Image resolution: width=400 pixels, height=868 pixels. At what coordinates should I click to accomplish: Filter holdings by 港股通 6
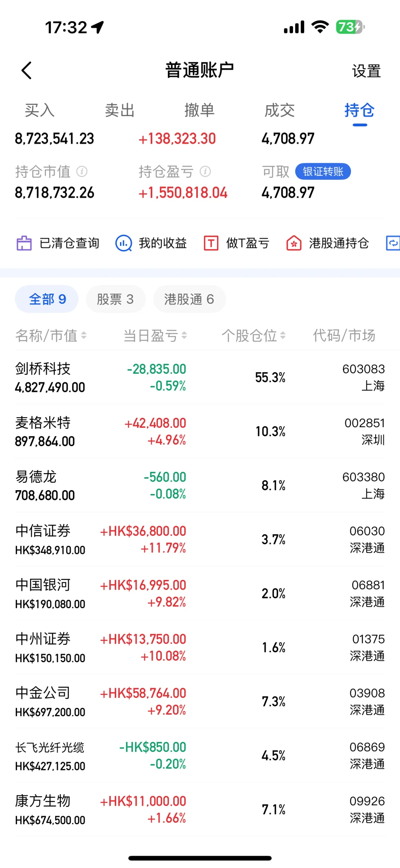point(189,299)
